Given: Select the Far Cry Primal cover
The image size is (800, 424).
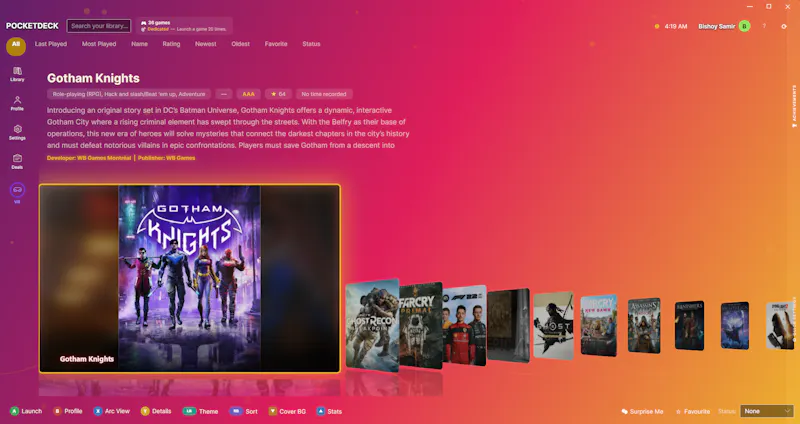Looking at the screenshot, I should click(421, 325).
